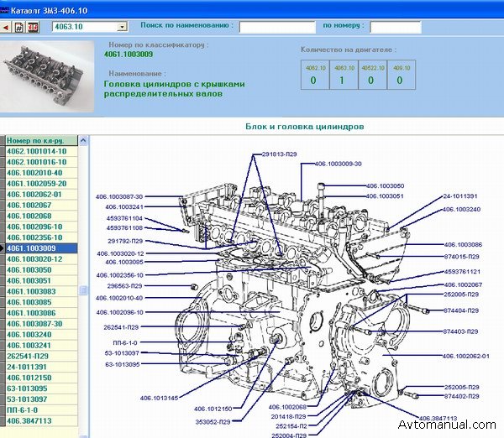Select the 409.10 quantity cell

(402, 75)
